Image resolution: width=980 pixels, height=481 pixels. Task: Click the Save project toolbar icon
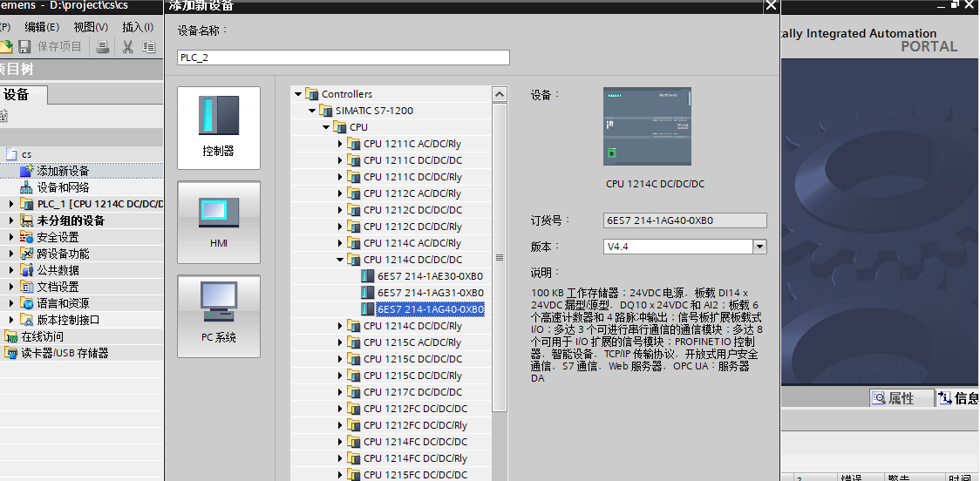pyautogui.click(x=25, y=47)
